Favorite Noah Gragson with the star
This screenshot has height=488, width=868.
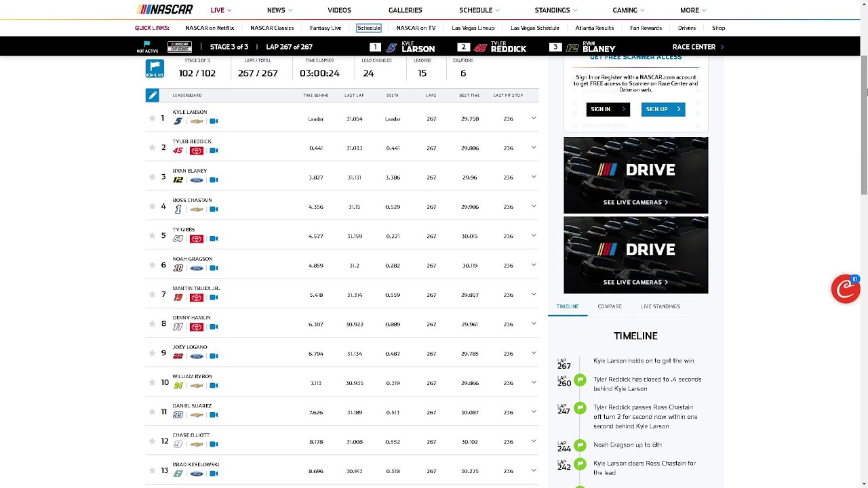click(x=152, y=265)
